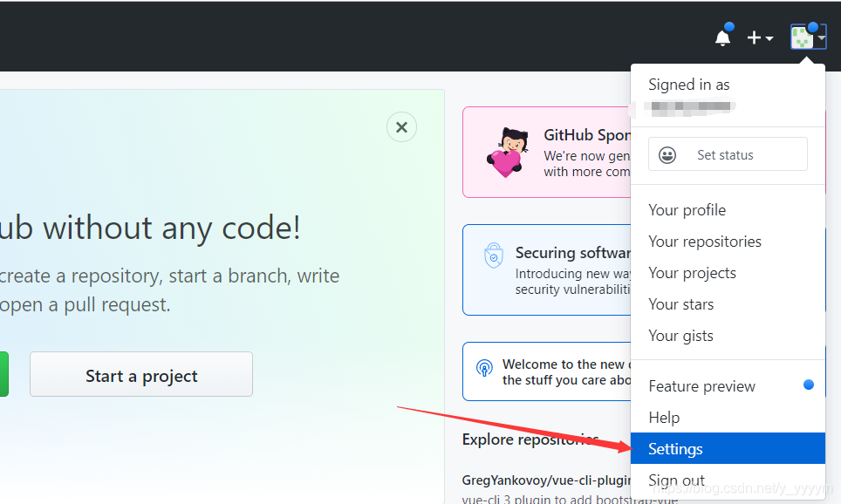Screen dimensions: 841x504
Task: Open Your profile menu item
Action: tap(728, 210)
